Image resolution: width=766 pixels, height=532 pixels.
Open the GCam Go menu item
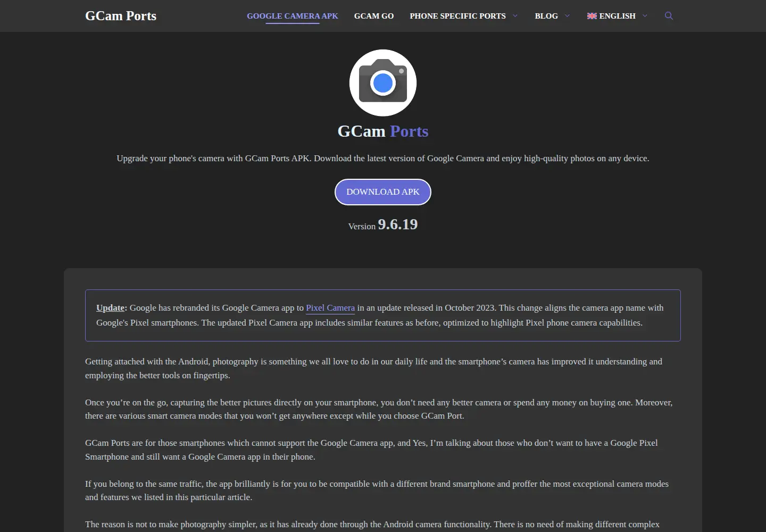point(374,16)
